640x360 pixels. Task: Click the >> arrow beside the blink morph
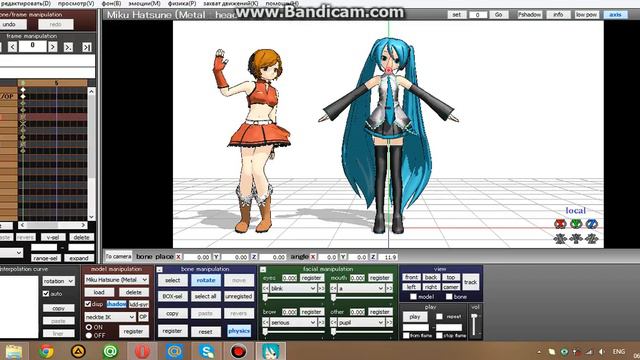pyautogui.click(x=321, y=289)
